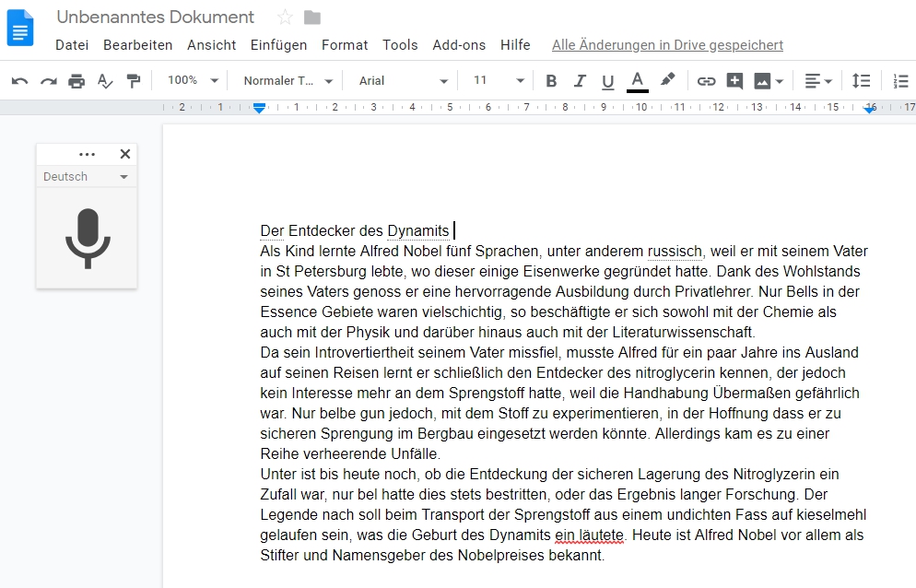
Task: Open the Tools menu
Action: (x=400, y=45)
